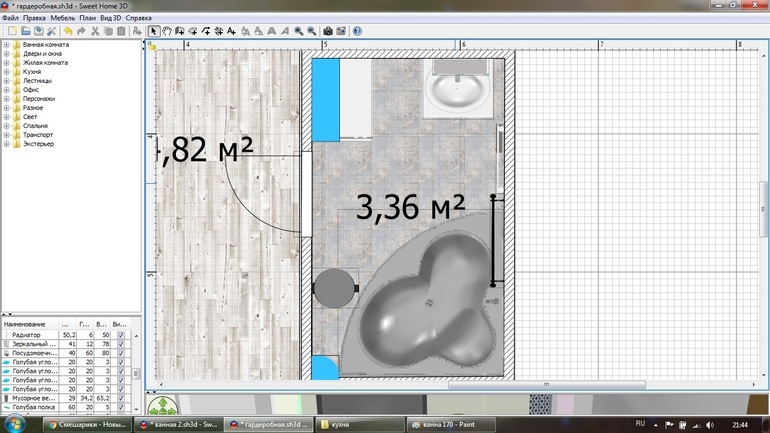Click the add text label tool
The image size is (770, 433).
pyautogui.click(x=231, y=31)
